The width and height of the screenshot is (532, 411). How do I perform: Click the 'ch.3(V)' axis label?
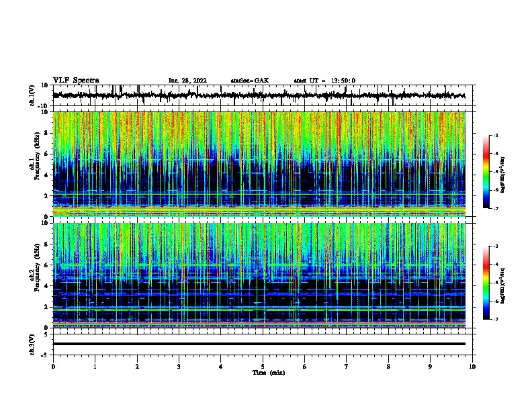(32, 345)
